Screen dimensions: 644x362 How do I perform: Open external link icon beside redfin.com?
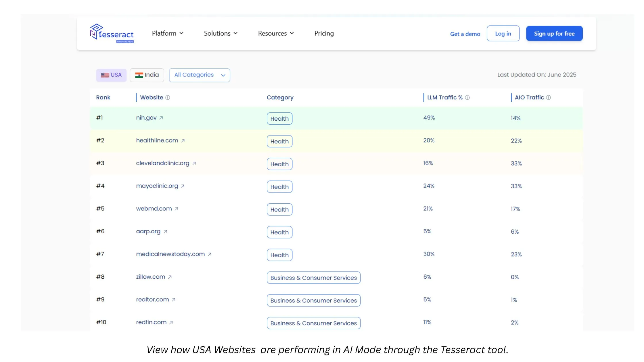pos(171,322)
